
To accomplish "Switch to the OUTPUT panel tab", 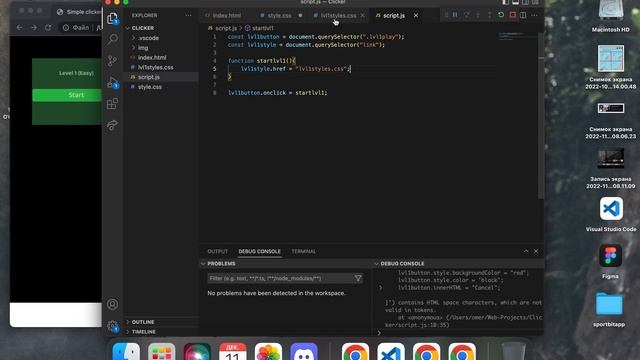I will point(218,251).
